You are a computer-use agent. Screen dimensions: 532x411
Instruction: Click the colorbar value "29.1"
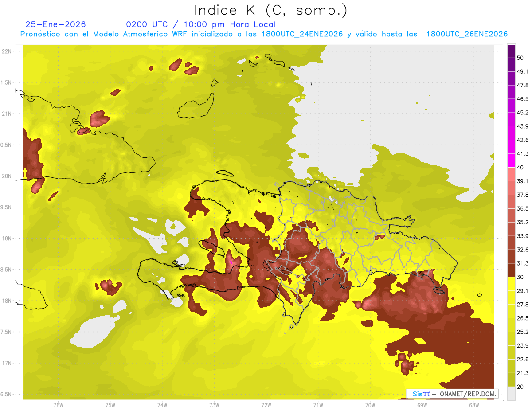pos(523,290)
